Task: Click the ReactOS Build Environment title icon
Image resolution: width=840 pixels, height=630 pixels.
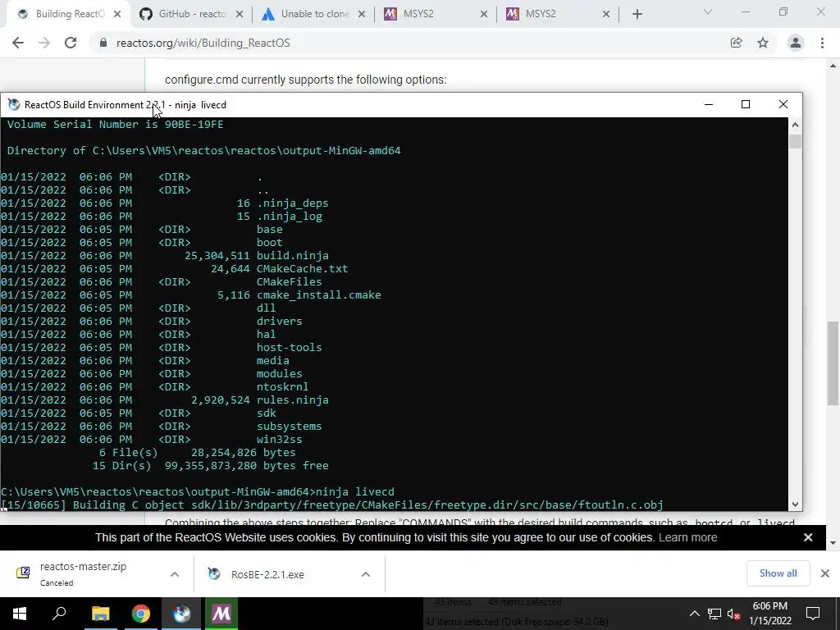Action: [x=14, y=104]
